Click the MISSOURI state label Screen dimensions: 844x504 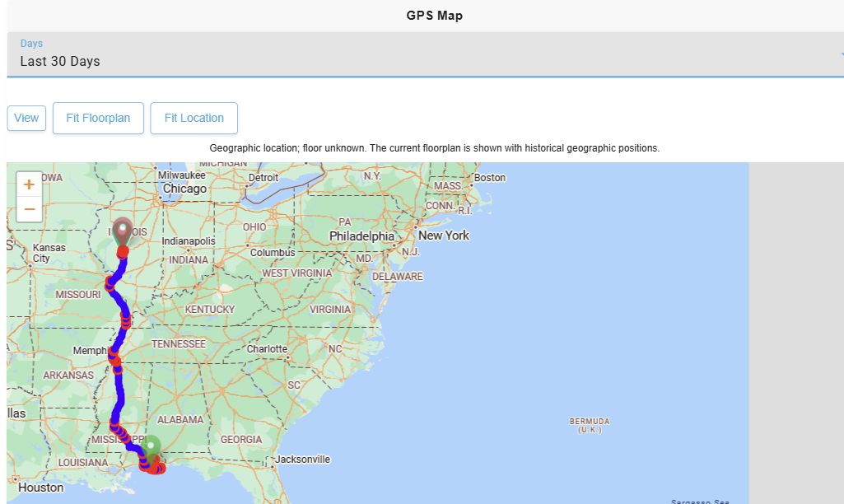78,295
